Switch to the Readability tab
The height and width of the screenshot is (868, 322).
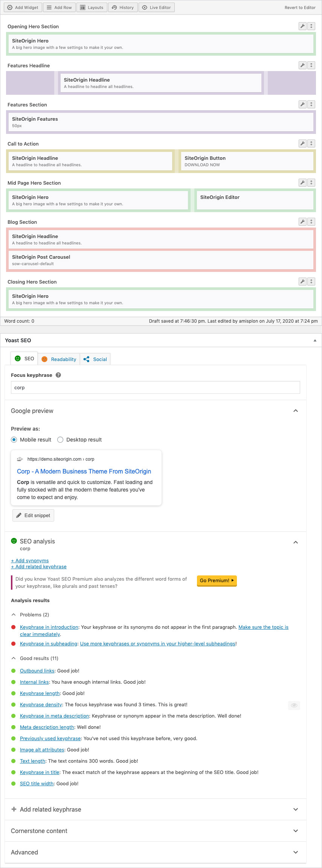(x=59, y=359)
